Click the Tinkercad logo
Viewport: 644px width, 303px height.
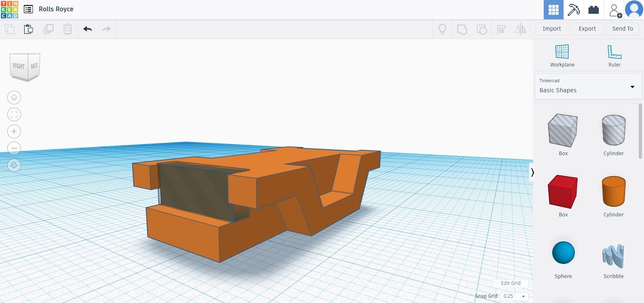[10, 10]
